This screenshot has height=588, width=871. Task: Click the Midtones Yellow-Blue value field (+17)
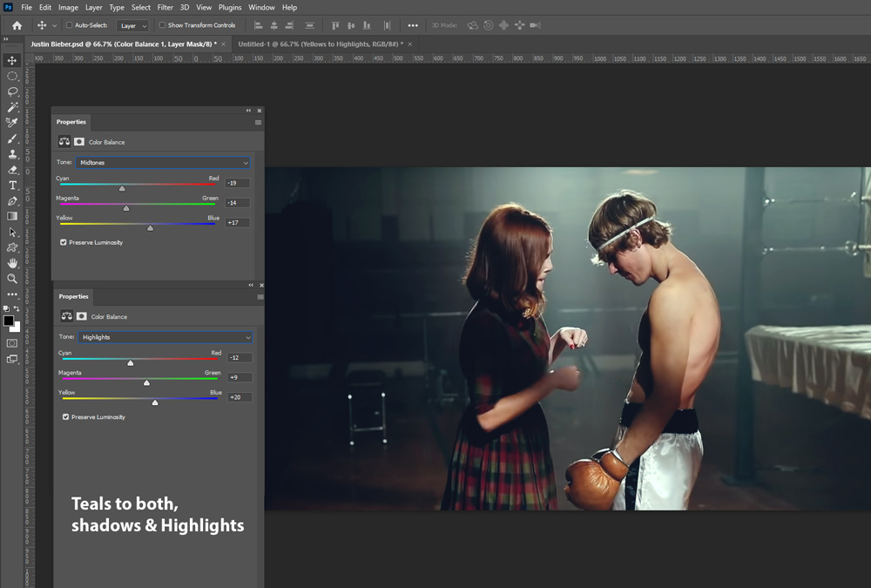237,222
